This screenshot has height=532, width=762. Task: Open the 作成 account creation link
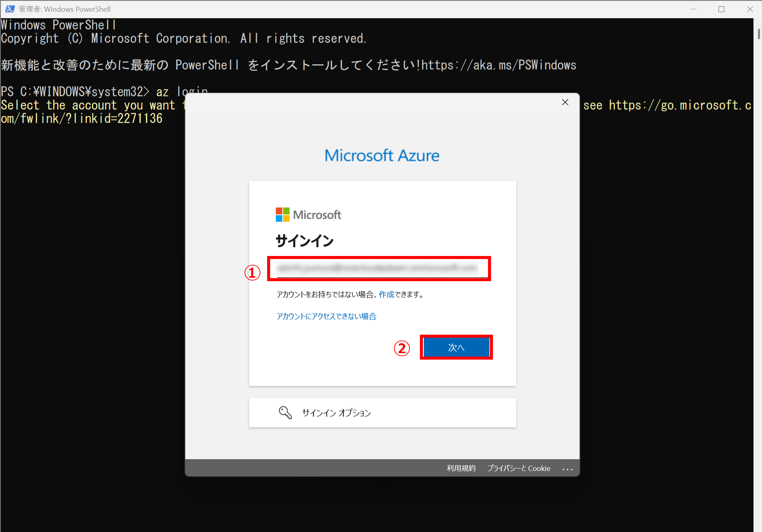point(386,294)
